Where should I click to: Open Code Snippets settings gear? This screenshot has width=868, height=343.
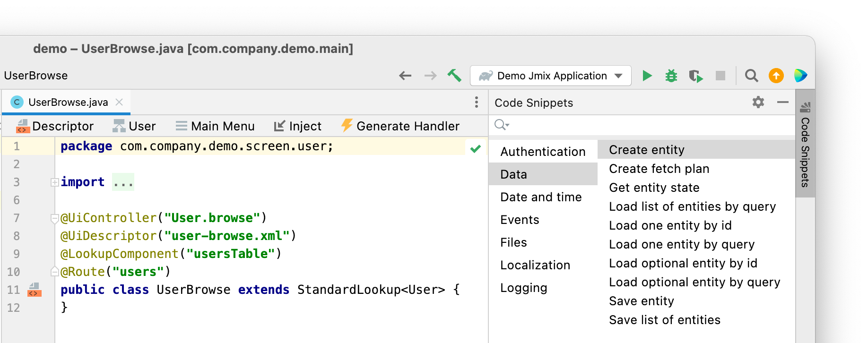point(758,102)
